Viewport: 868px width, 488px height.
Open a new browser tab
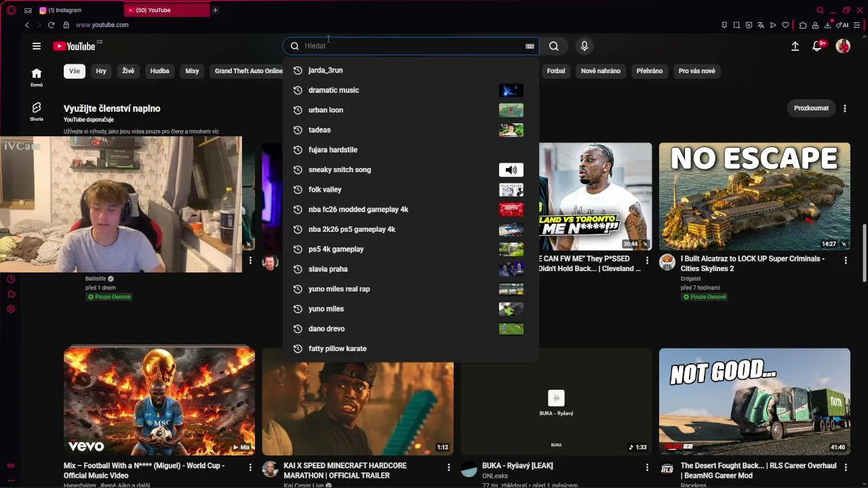pyautogui.click(x=215, y=10)
